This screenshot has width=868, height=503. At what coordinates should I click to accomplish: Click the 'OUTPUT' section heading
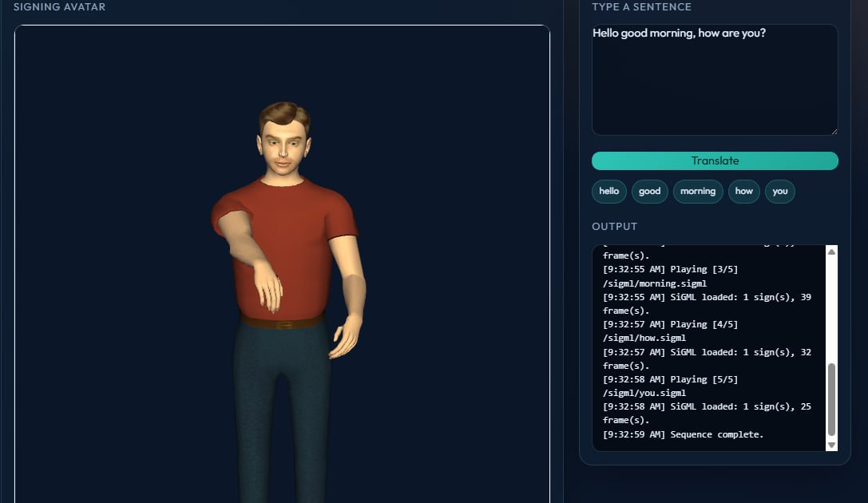pyautogui.click(x=614, y=226)
